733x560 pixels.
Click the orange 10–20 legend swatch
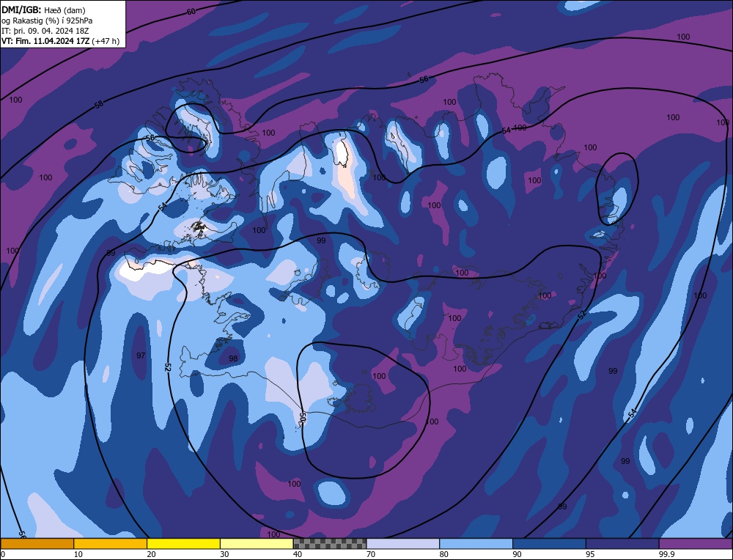pos(111,544)
